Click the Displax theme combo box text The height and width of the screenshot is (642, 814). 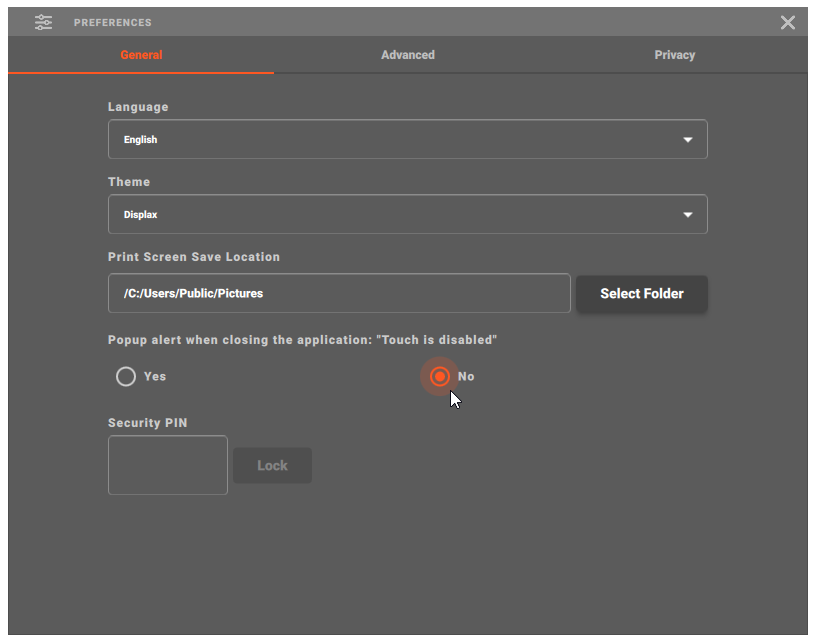141,215
